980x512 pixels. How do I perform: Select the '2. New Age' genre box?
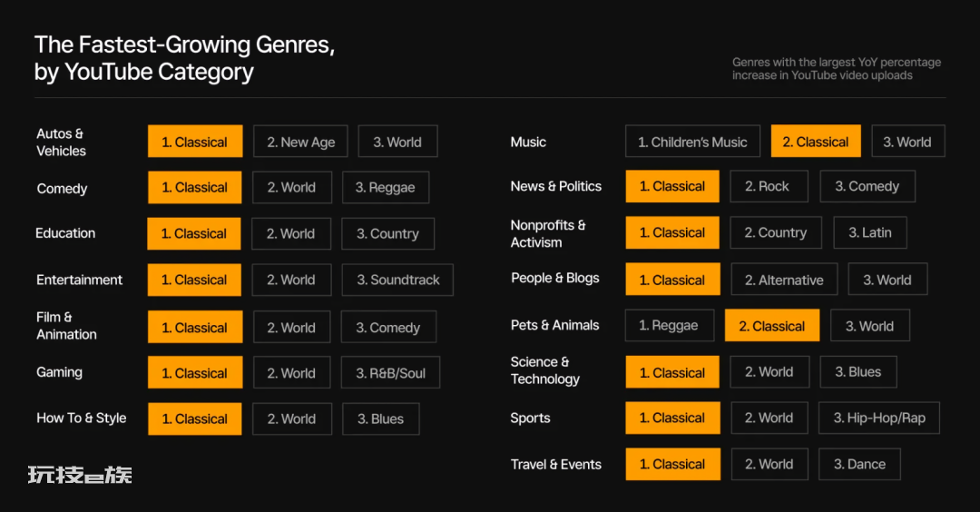click(300, 142)
